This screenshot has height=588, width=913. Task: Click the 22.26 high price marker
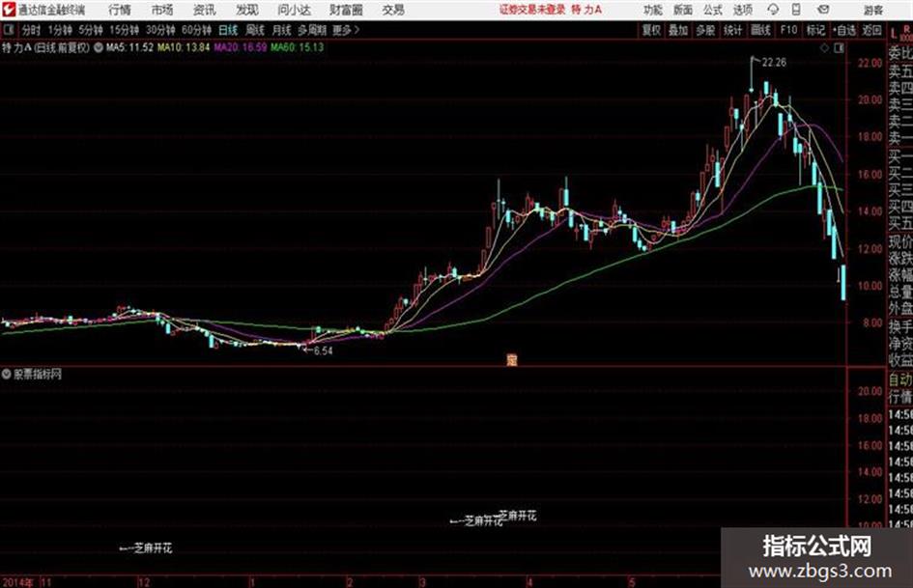[x=774, y=63]
